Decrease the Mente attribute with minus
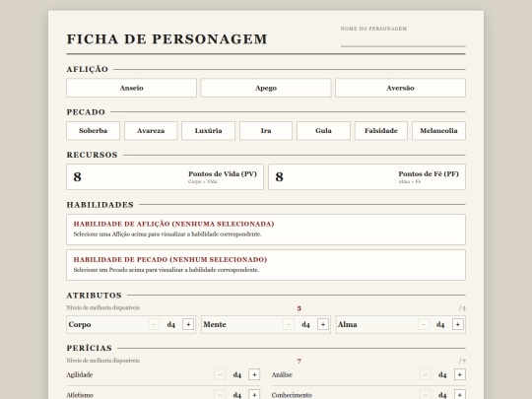The height and width of the screenshot is (399, 532). coord(289,324)
